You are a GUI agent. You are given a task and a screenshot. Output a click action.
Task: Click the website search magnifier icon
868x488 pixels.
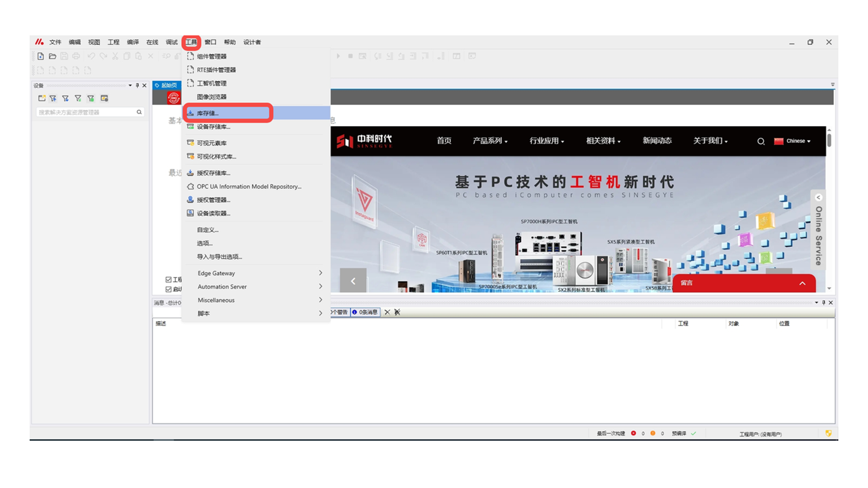[761, 141]
